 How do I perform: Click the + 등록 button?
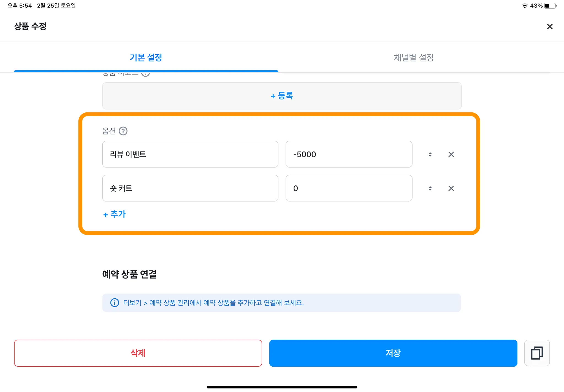click(282, 96)
